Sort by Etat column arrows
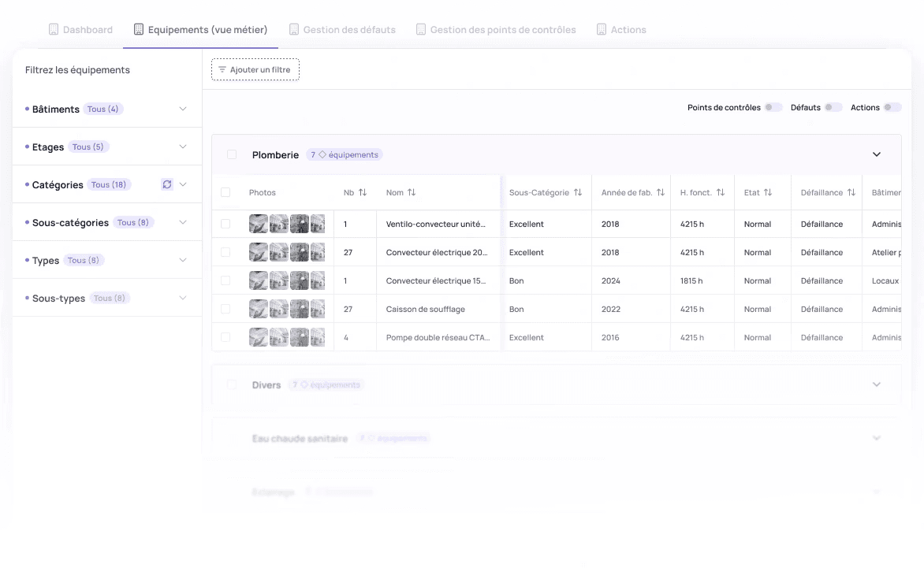924x568 pixels. tap(768, 192)
